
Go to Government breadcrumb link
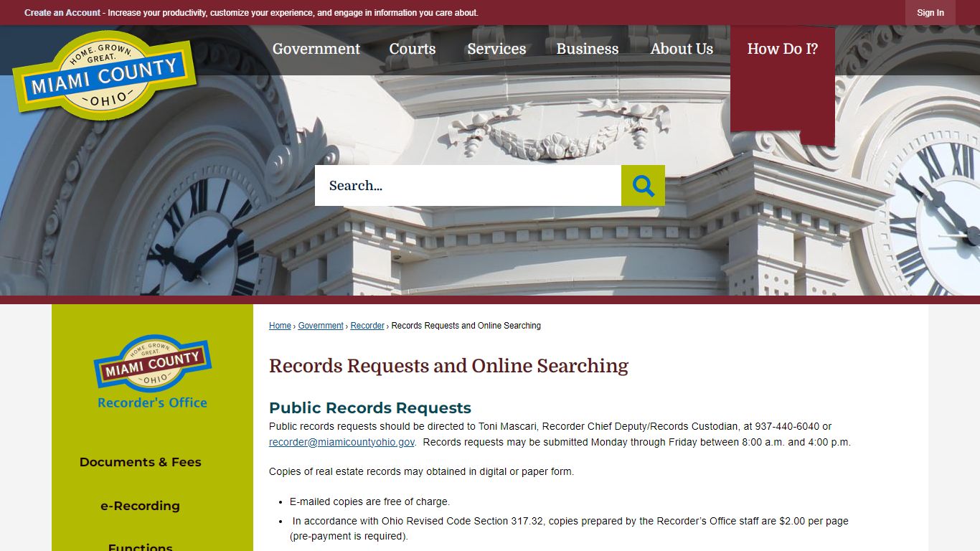[x=321, y=326]
